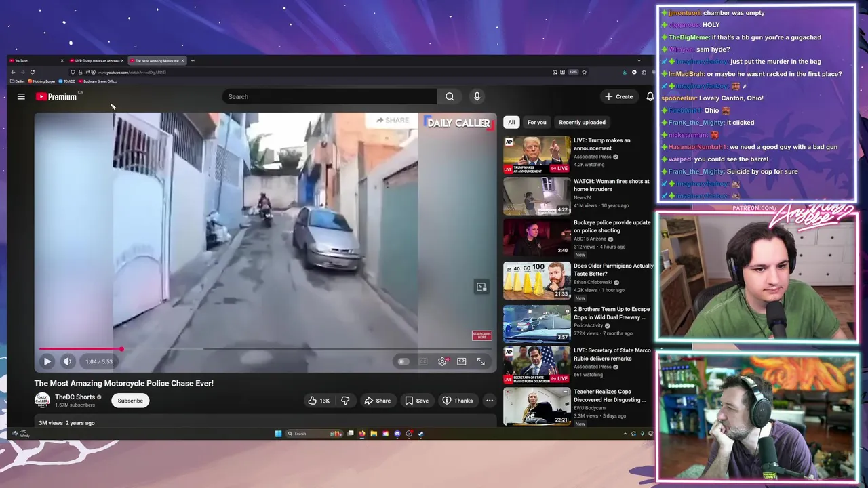The image size is (868, 488).
Task: Mute the video volume
Action: (67, 361)
